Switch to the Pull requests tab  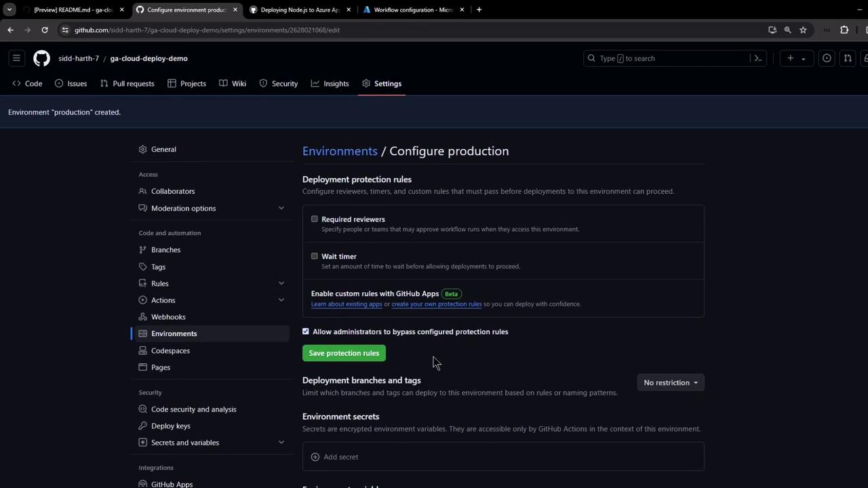pos(127,83)
